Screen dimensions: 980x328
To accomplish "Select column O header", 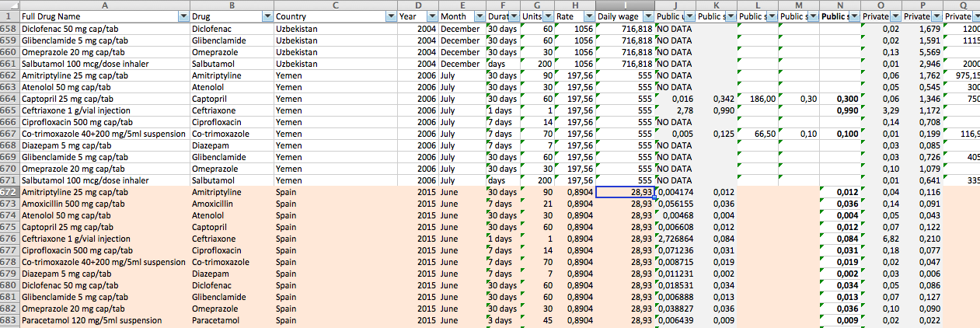I will (x=881, y=5).
